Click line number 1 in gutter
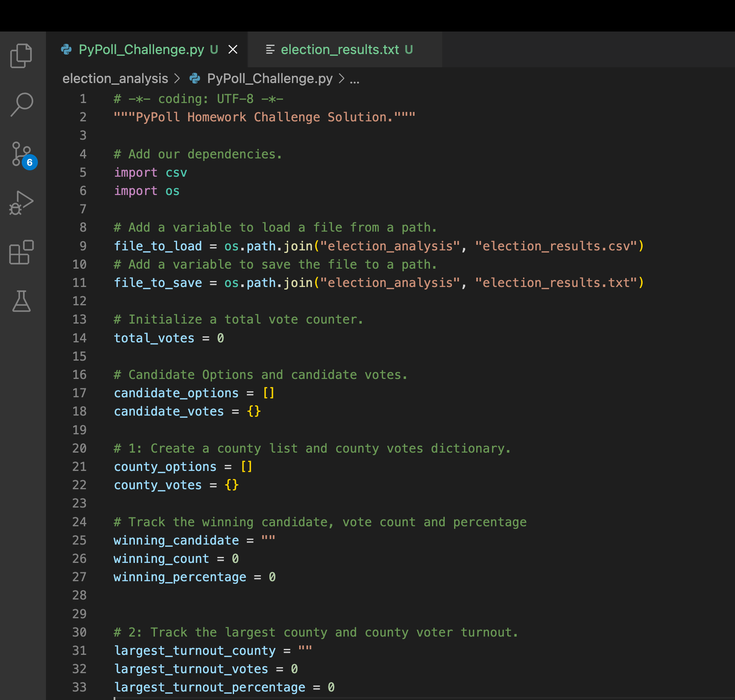The width and height of the screenshot is (735, 700). tap(83, 99)
